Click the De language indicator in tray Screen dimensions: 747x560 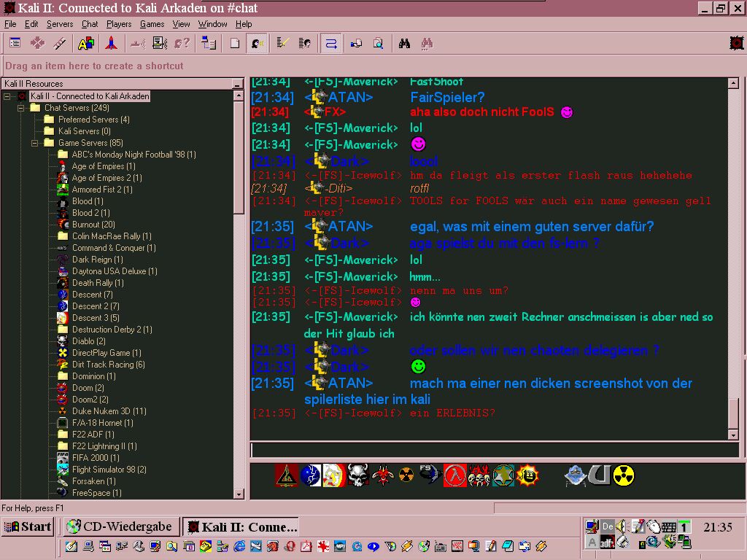(x=607, y=526)
